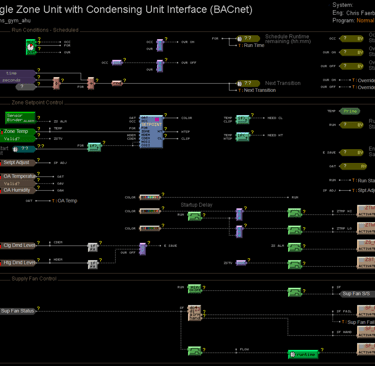Select the upper purple AND block after Startup Delay
Image resolution: width=375 pixels, height=366 pixels.
[x=239, y=214]
